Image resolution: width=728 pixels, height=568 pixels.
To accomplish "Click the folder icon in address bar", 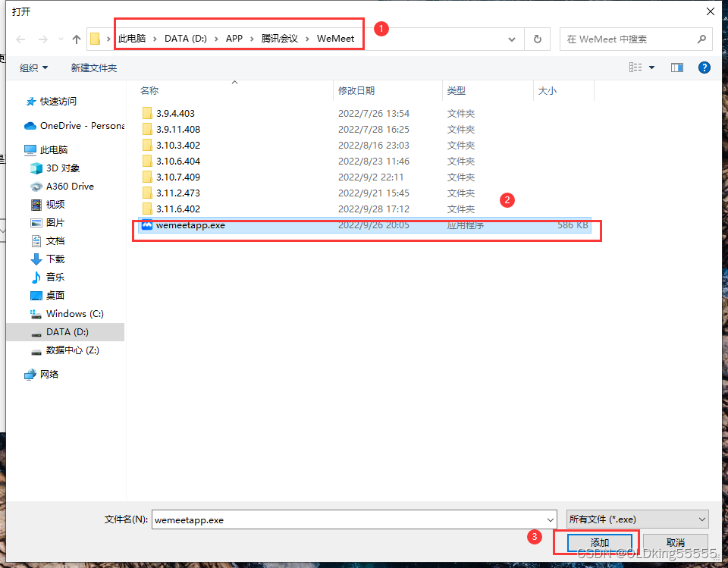I will pos(96,39).
